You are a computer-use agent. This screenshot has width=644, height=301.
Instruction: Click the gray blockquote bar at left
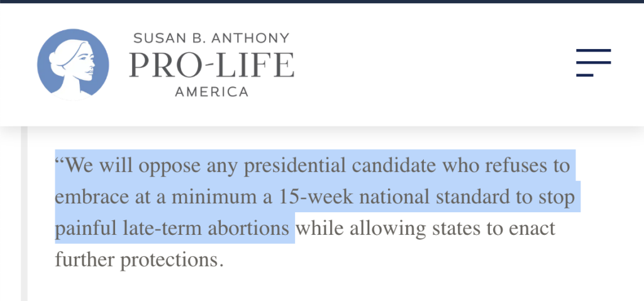point(25,214)
